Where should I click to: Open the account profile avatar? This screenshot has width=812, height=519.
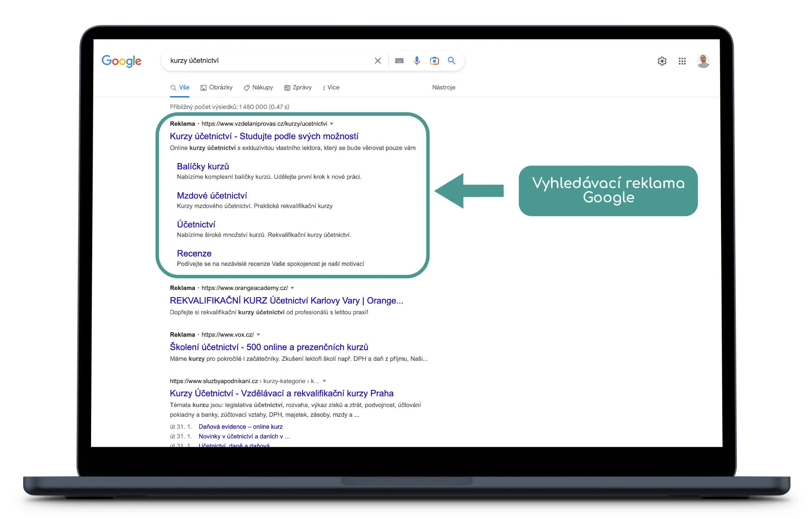pos(703,61)
